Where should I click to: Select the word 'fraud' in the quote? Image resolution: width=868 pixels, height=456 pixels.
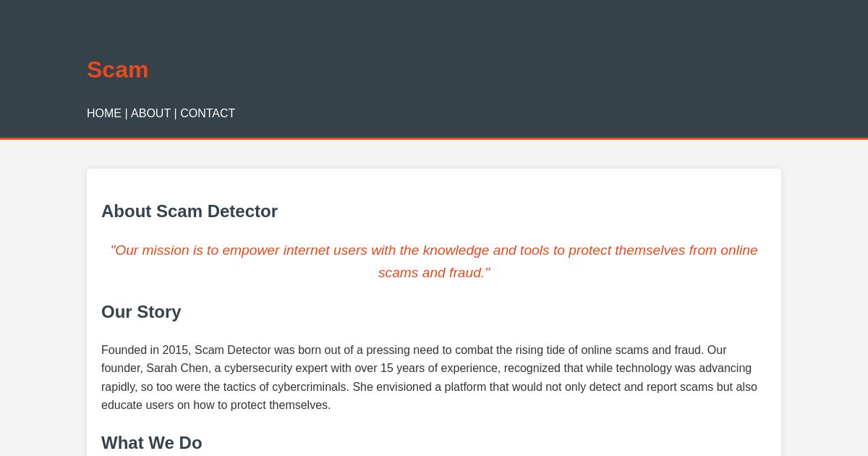point(466,273)
